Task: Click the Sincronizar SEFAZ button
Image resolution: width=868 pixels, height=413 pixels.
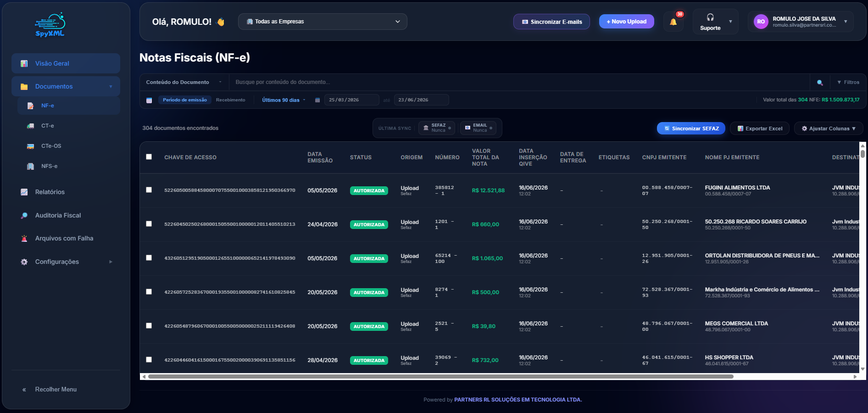Action: tap(691, 128)
